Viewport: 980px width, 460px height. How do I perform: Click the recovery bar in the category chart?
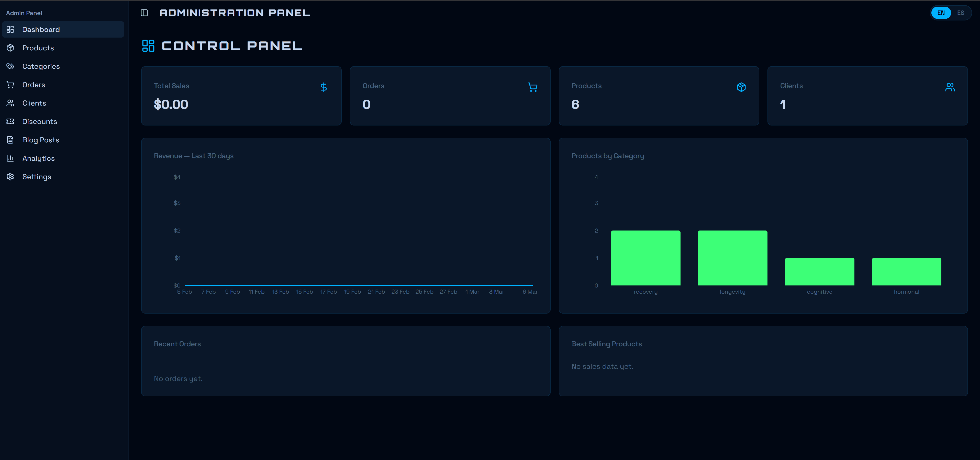tap(645, 258)
